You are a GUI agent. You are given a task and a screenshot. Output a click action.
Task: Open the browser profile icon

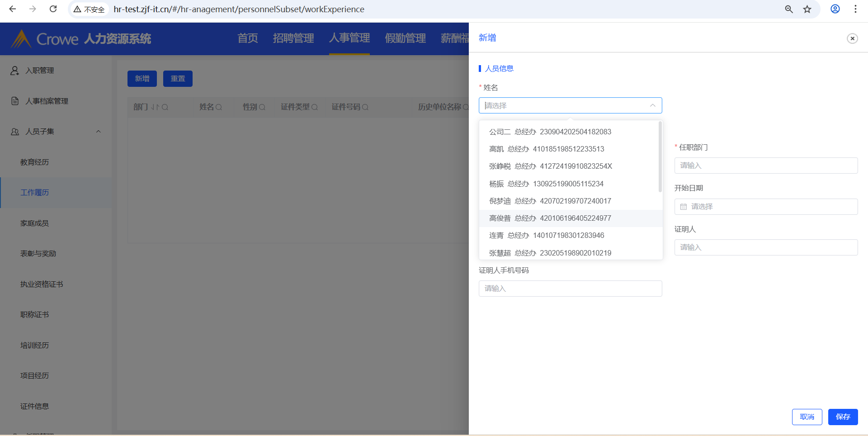coord(835,9)
